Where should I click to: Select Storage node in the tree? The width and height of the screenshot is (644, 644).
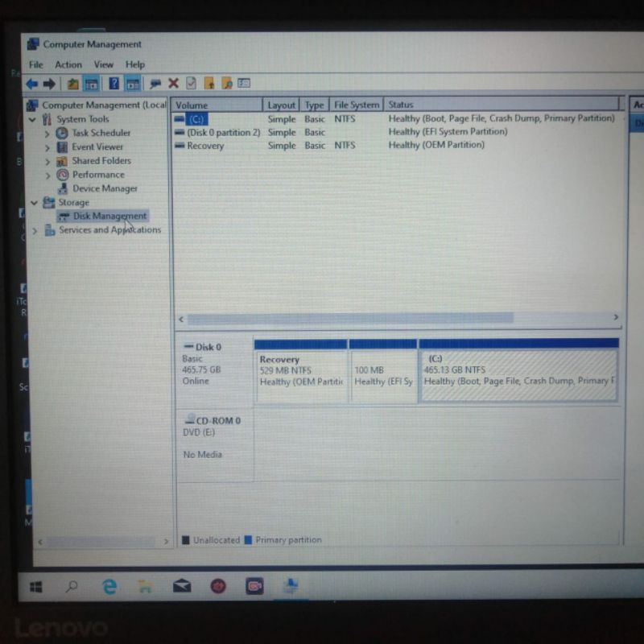click(x=73, y=203)
